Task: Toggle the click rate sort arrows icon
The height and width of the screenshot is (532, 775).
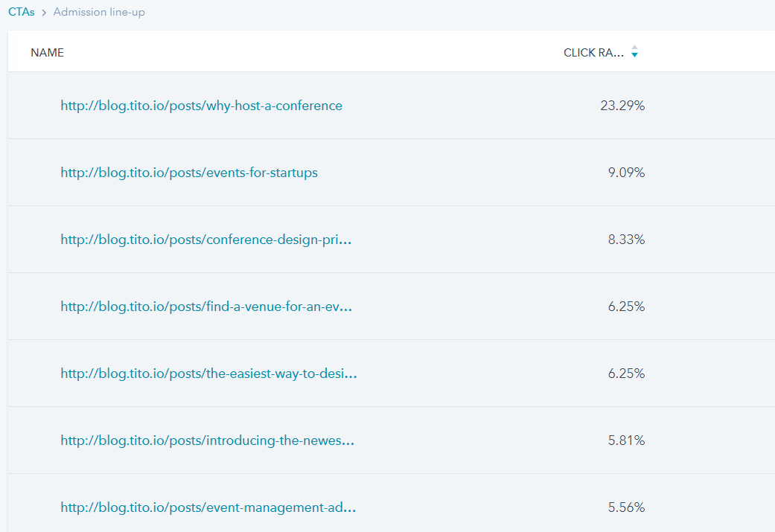Action: 634,51
